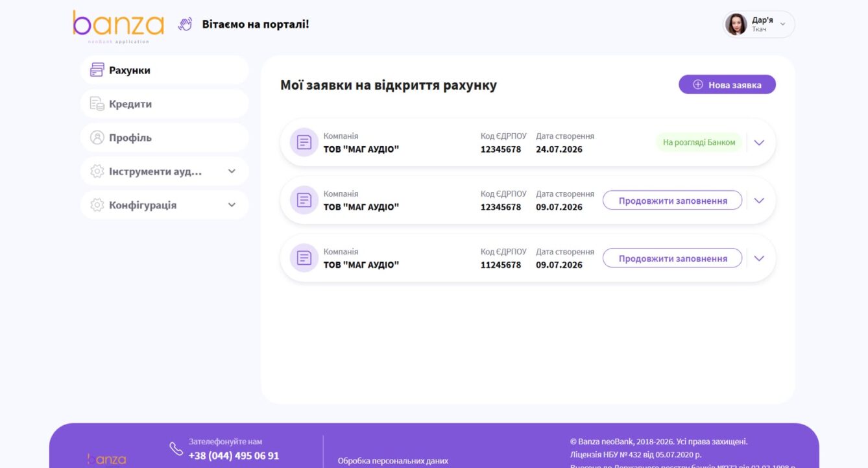Click the Кредити coins icon in sidebar
Screen dimensions: 868x468
point(97,104)
